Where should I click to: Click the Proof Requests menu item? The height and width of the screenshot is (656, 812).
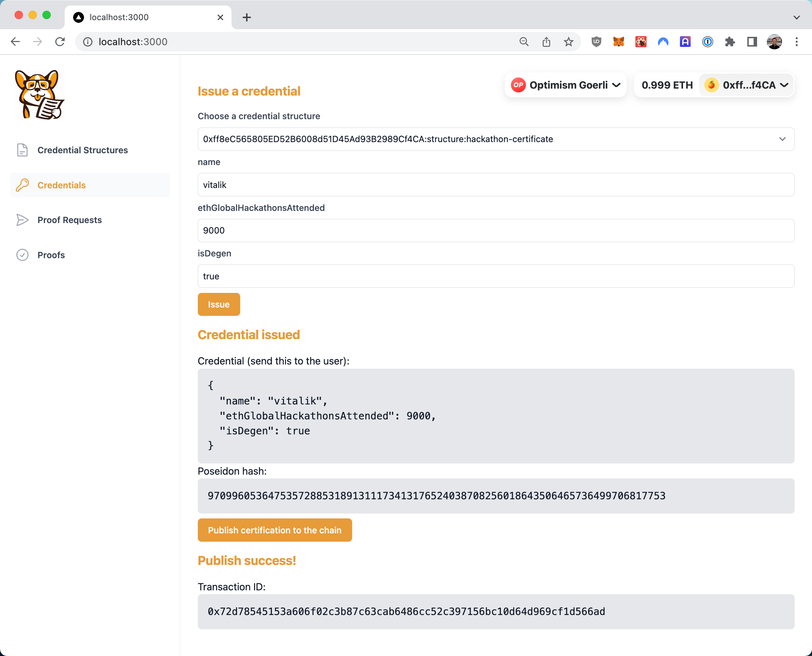[70, 220]
